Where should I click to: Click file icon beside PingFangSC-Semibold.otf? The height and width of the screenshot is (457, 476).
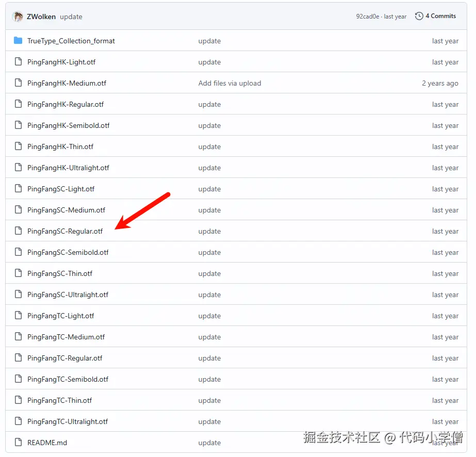[18, 252]
